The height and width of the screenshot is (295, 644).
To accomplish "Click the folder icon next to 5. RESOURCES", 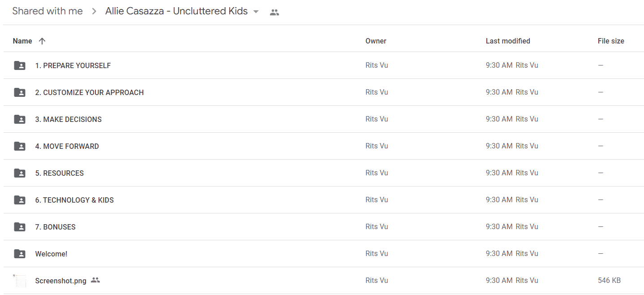I will (20, 173).
